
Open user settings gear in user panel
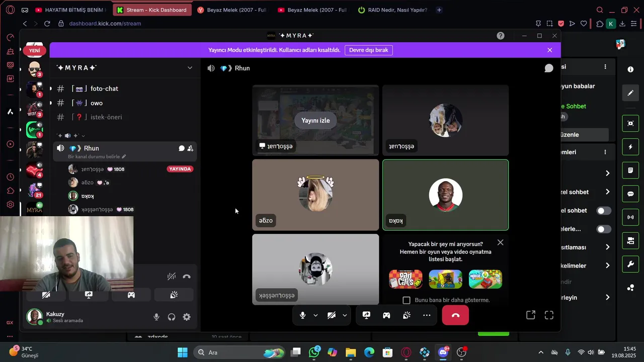click(x=187, y=317)
